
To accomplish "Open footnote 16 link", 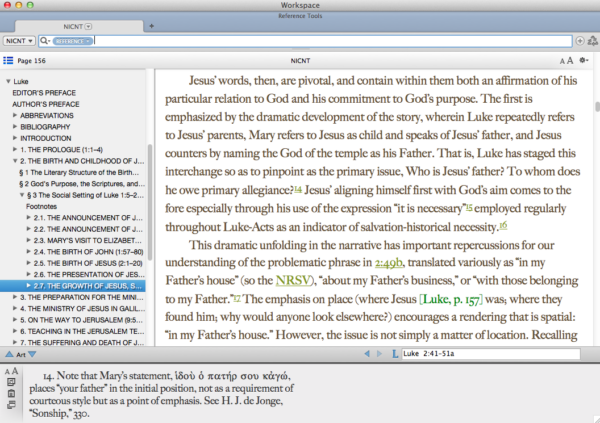I will (x=503, y=225).
